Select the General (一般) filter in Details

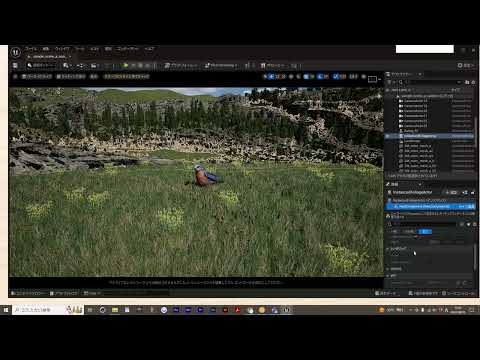pyautogui.click(x=394, y=231)
